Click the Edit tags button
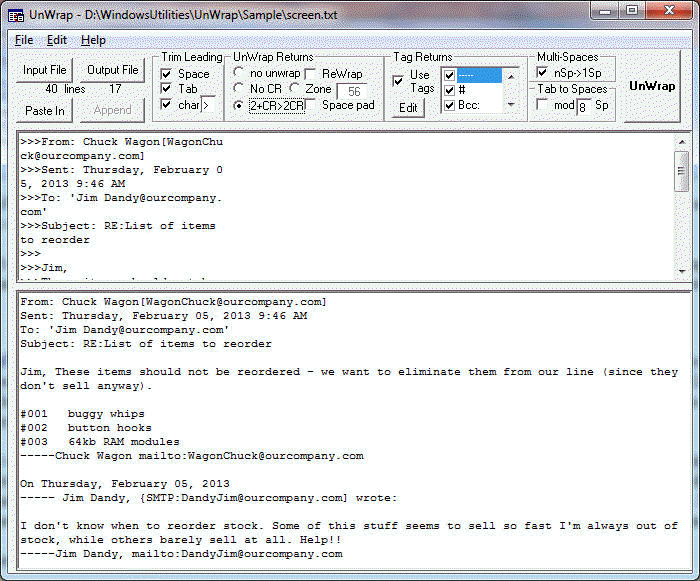The width and height of the screenshot is (700, 581). (x=408, y=108)
